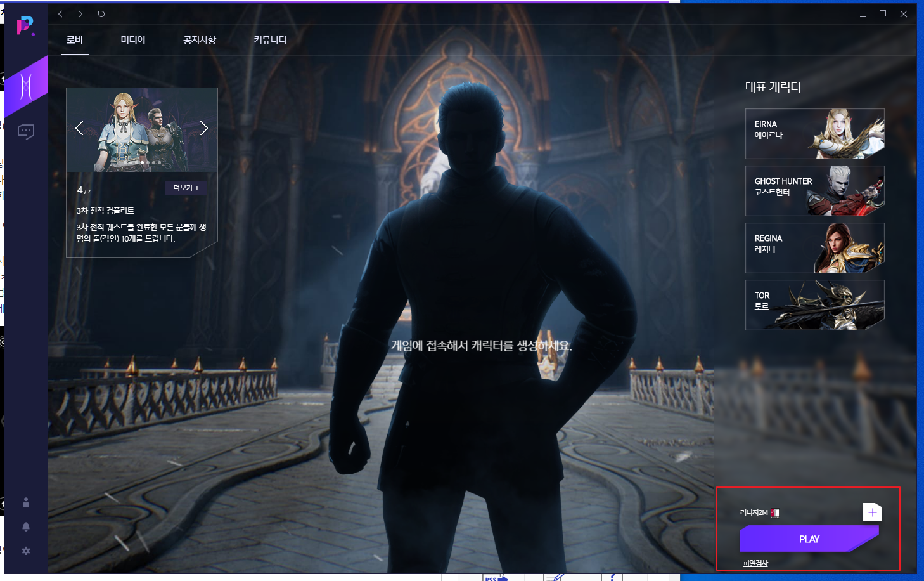Click the 더보기 + button
Image resolution: width=924 pixels, height=581 pixels.
[x=186, y=188]
